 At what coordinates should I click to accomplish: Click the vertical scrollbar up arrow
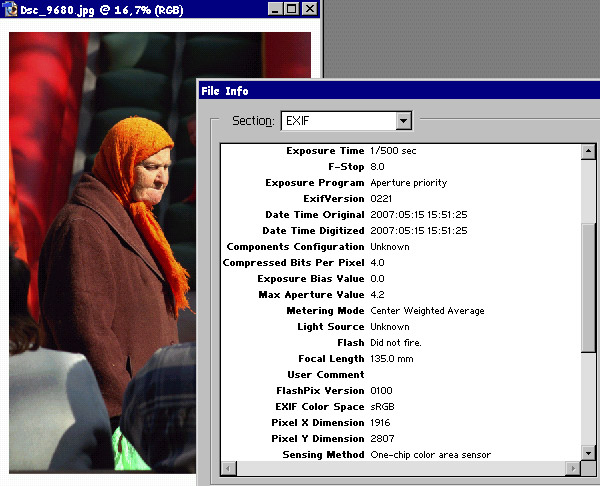587,152
